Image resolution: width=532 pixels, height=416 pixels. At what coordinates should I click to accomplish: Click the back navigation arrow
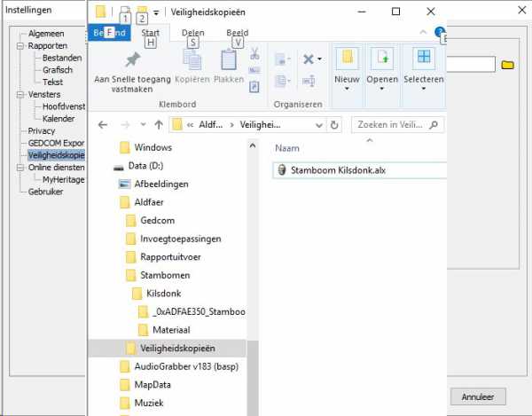[x=103, y=124]
